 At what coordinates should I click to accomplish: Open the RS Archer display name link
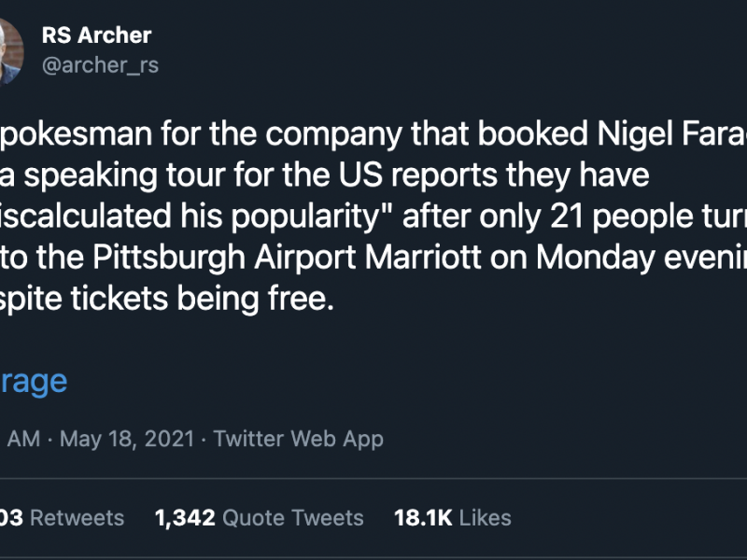pyautogui.click(x=96, y=36)
